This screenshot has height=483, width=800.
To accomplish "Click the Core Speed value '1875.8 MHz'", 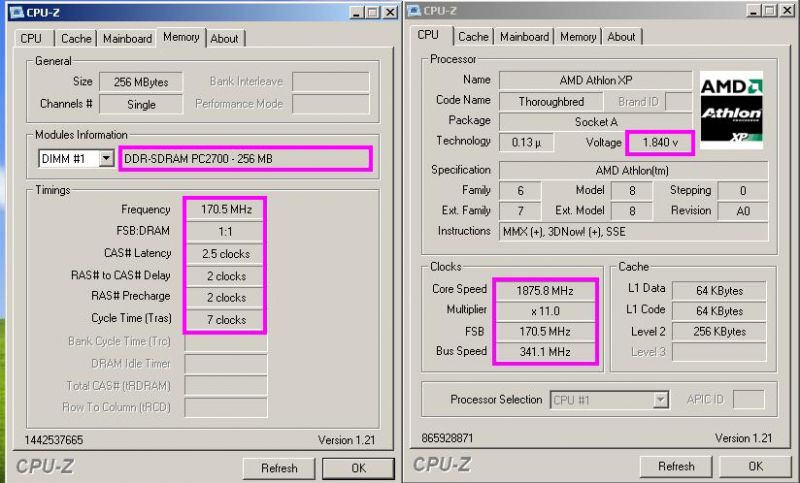I will coord(545,291).
